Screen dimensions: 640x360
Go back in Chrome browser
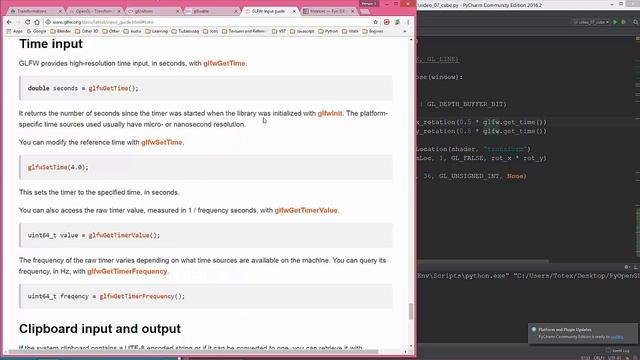click(x=9, y=22)
